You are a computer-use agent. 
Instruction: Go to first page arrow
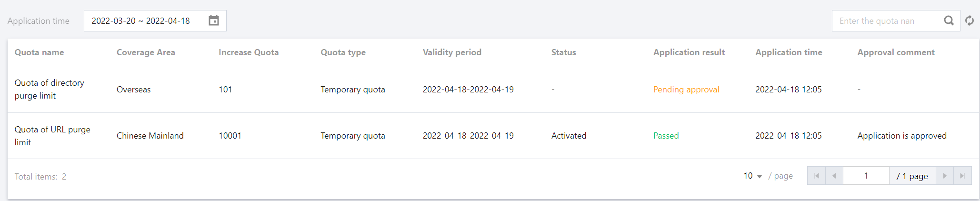tap(816, 176)
